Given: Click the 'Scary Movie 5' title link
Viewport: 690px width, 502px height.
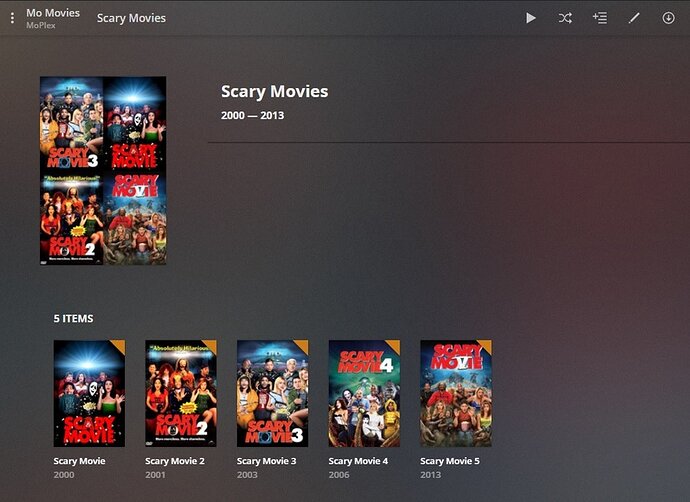Looking at the screenshot, I should pyautogui.click(x=450, y=461).
